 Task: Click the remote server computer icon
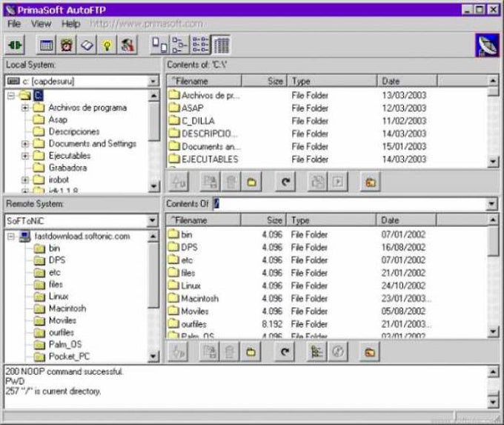(24, 237)
